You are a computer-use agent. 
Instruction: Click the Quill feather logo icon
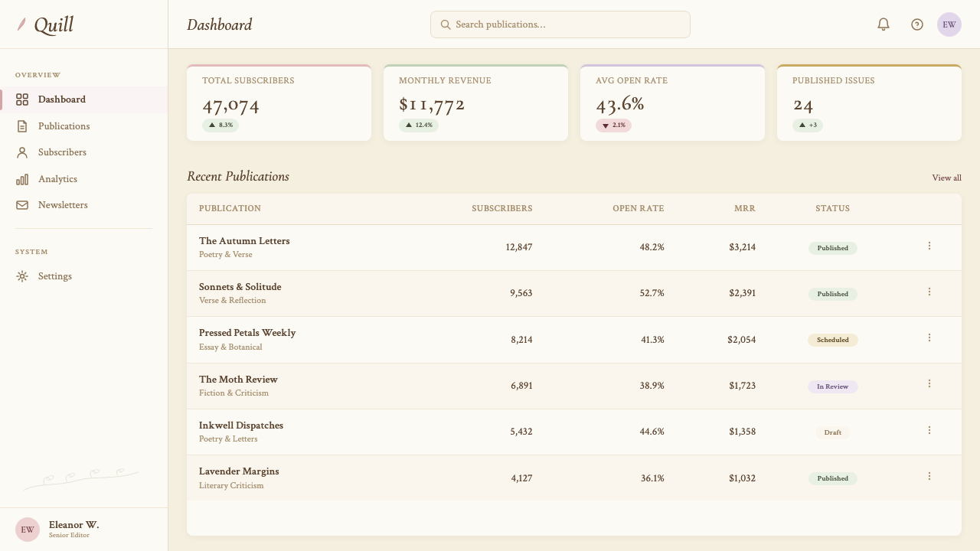click(22, 24)
